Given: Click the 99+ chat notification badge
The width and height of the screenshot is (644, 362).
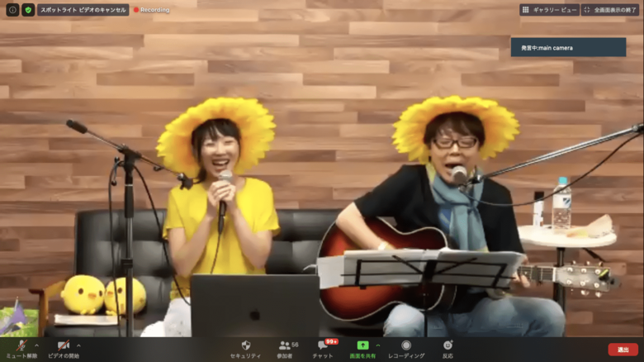Looking at the screenshot, I should point(331,341).
